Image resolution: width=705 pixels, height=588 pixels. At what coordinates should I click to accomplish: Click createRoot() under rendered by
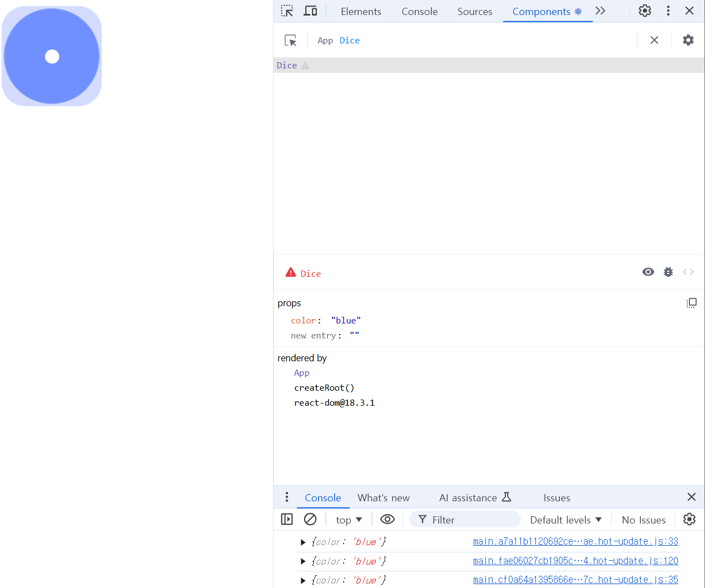point(324,388)
